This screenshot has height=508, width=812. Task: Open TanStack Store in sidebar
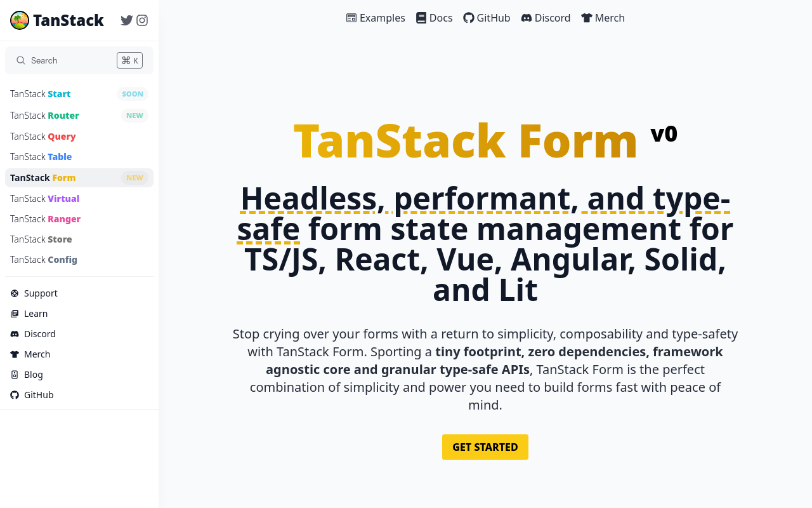79,239
